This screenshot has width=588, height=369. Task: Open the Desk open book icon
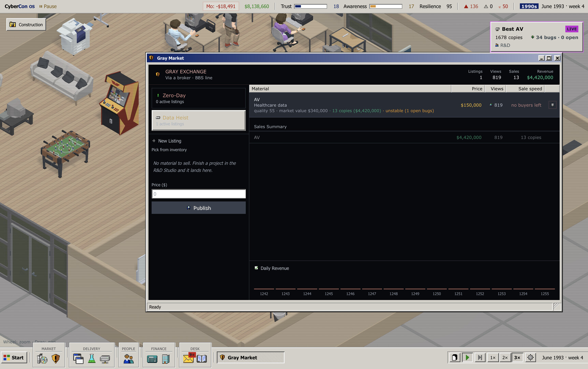point(202,358)
